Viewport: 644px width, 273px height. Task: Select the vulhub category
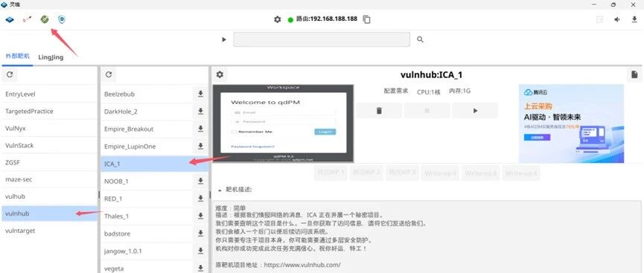(49, 196)
